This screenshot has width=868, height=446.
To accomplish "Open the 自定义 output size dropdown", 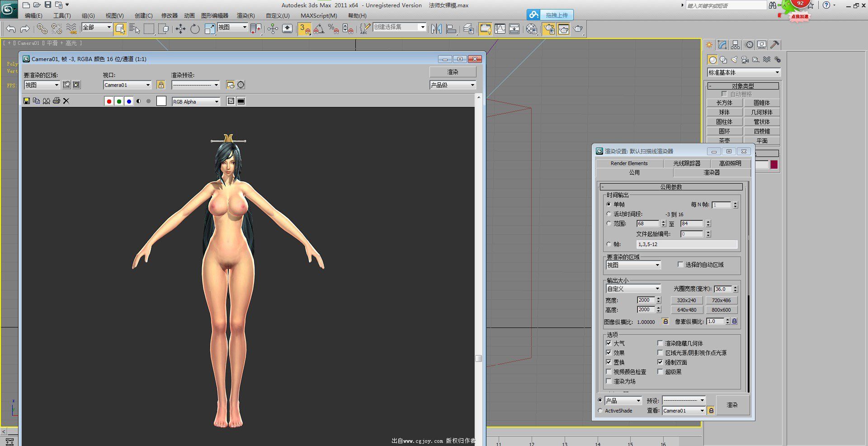I will coord(633,289).
